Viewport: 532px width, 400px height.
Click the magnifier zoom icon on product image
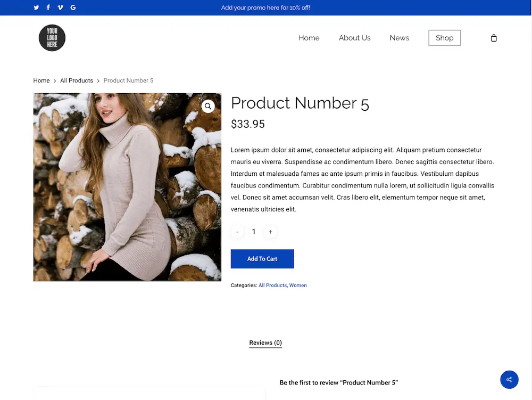tap(208, 107)
